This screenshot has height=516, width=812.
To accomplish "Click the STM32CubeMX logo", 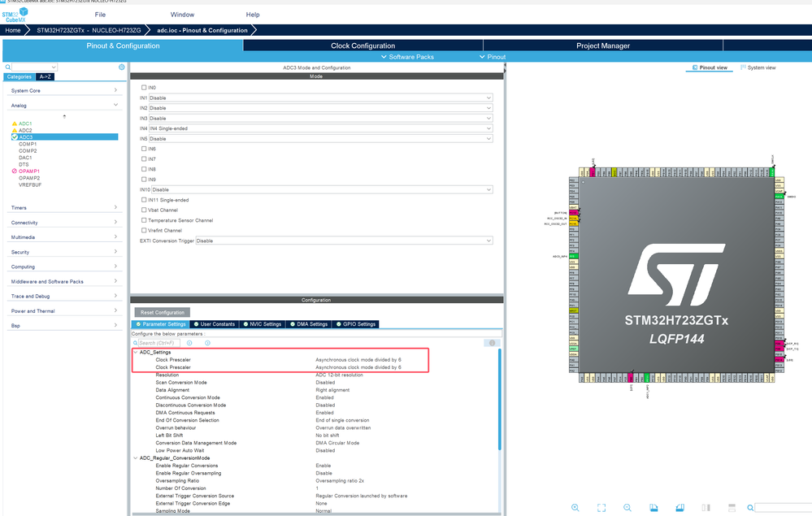I will point(15,15).
